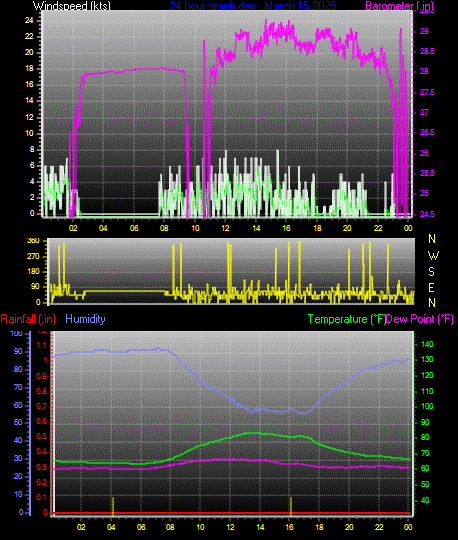Click the "S" compass letter
Viewport: 458px width, 540px height.
pyautogui.click(x=431, y=272)
